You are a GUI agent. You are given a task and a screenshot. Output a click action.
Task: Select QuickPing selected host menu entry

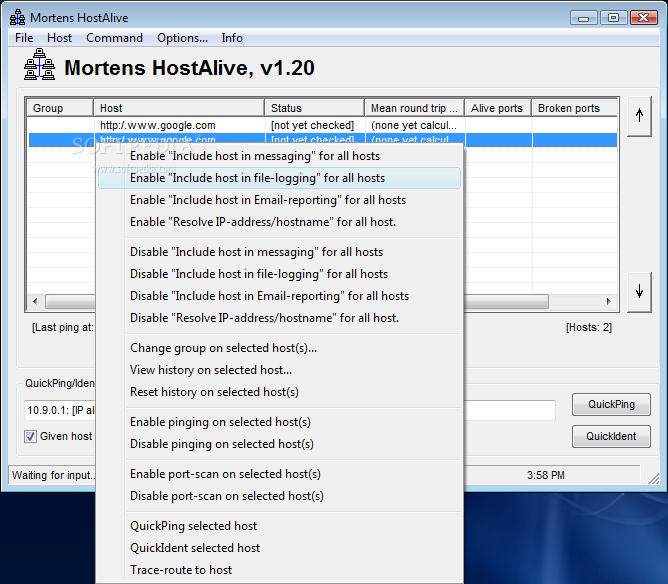coord(279,526)
